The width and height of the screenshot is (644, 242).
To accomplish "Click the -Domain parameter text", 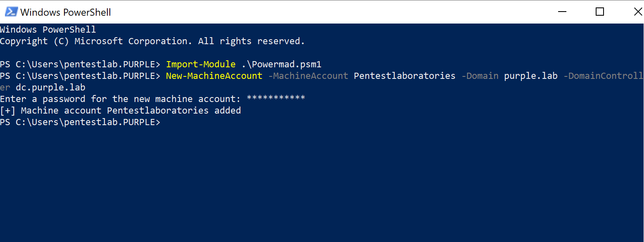I will click(x=479, y=76).
